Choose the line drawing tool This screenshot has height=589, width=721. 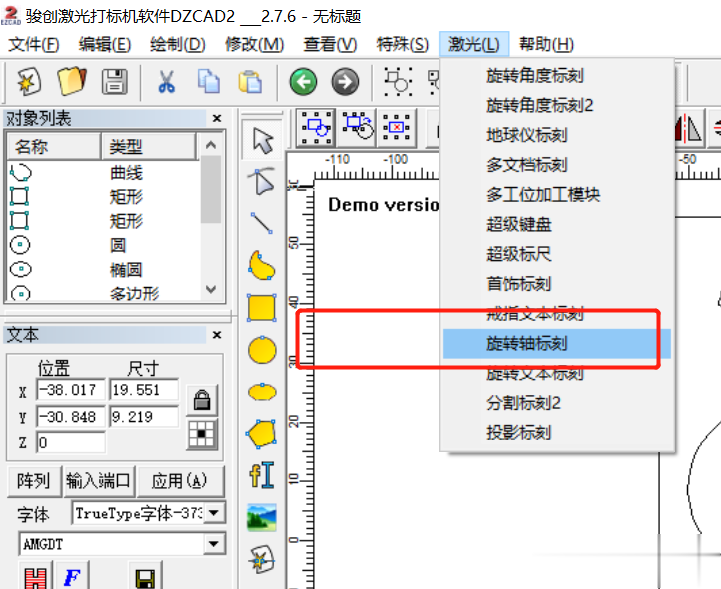(x=262, y=223)
